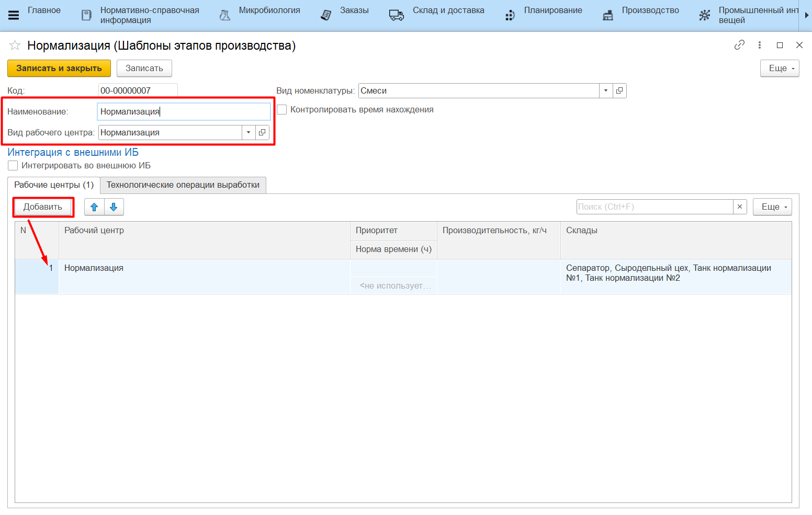Toggle Интегрировать во внешнюю ИБ checkbox

point(13,166)
